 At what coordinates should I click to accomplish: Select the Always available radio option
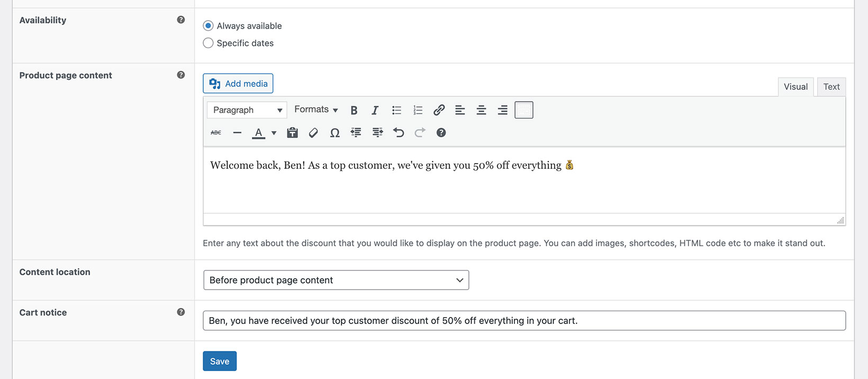click(209, 26)
